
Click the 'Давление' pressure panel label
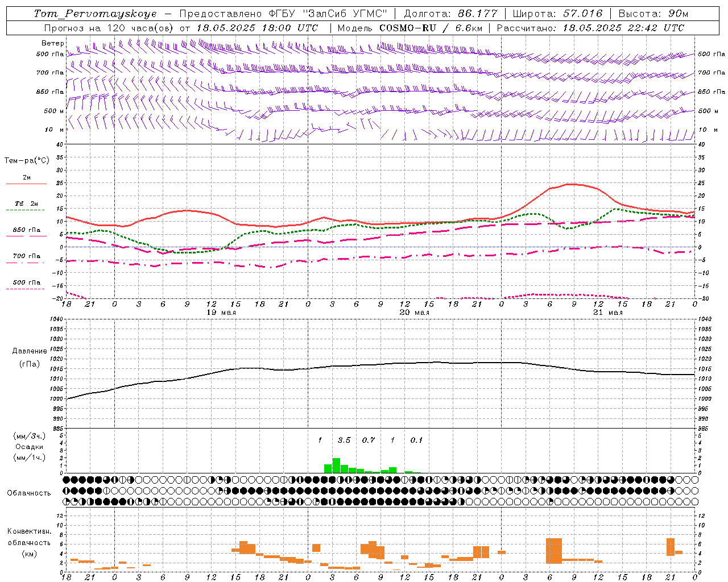tap(30, 351)
